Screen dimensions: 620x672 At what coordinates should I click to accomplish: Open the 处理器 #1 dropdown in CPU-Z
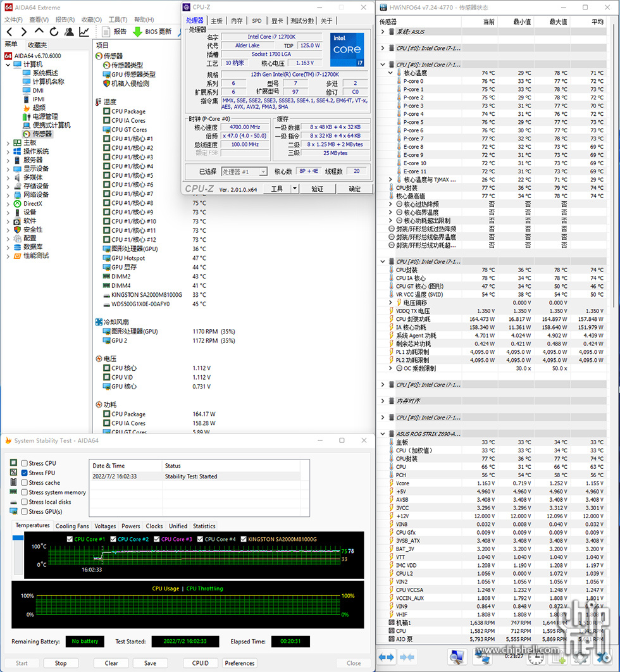click(x=263, y=171)
